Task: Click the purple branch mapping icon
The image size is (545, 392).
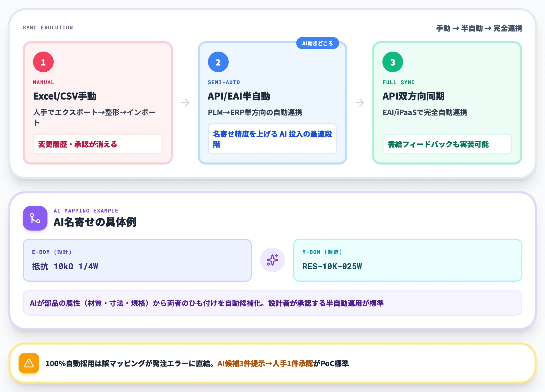Action: (x=35, y=218)
